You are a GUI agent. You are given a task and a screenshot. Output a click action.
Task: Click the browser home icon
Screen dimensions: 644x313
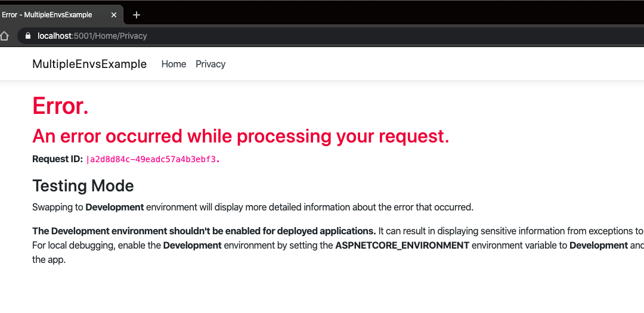[5, 36]
